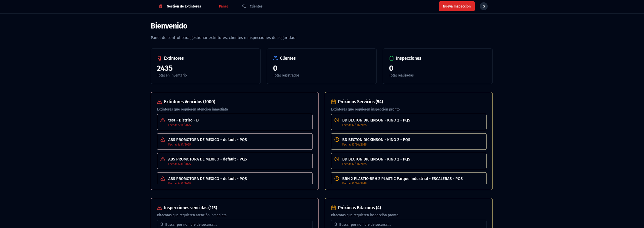Click the Gestión de Extintores home link
The height and width of the screenshot is (228, 644).
click(183, 6)
